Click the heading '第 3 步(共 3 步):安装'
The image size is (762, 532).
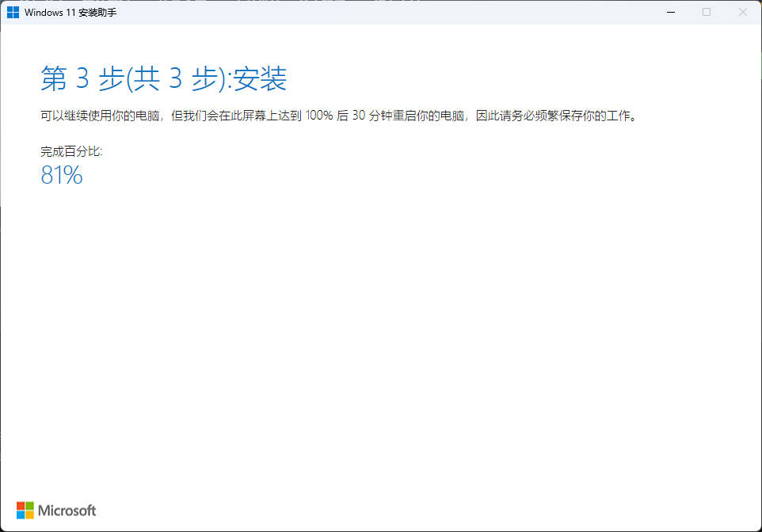(x=164, y=79)
